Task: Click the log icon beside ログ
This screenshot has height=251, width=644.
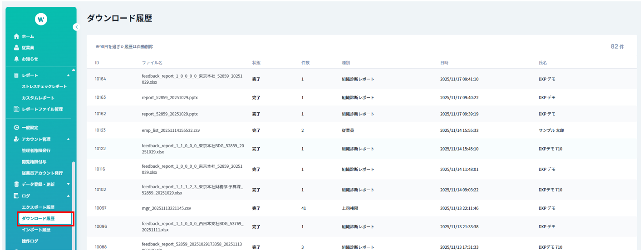Action: pyautogui.click(x=16, y=196)
